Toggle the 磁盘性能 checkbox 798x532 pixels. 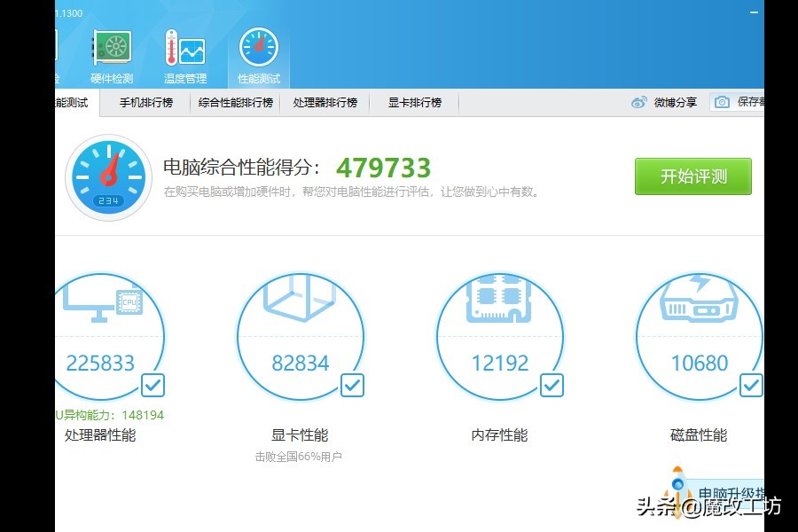point(751,386)
